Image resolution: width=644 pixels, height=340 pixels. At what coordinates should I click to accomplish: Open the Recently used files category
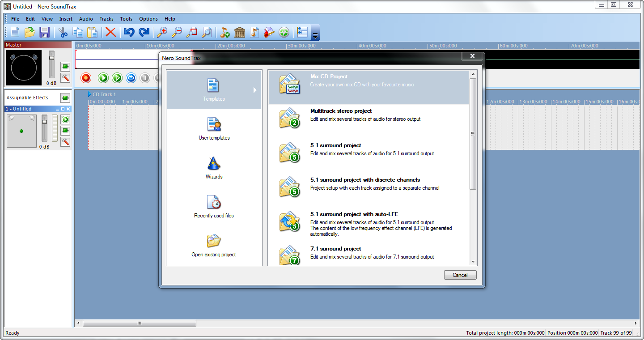coord(214,207)
